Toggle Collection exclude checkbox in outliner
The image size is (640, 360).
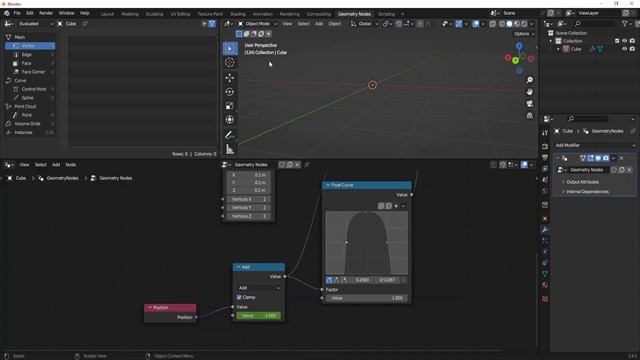coord(617,41)
